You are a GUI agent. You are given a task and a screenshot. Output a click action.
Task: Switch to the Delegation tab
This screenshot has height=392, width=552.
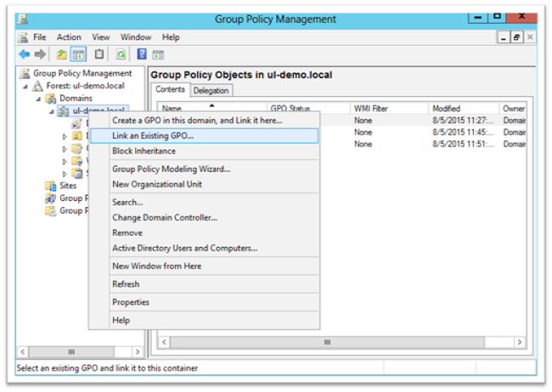pyautogui.click(x=211, y=91)
